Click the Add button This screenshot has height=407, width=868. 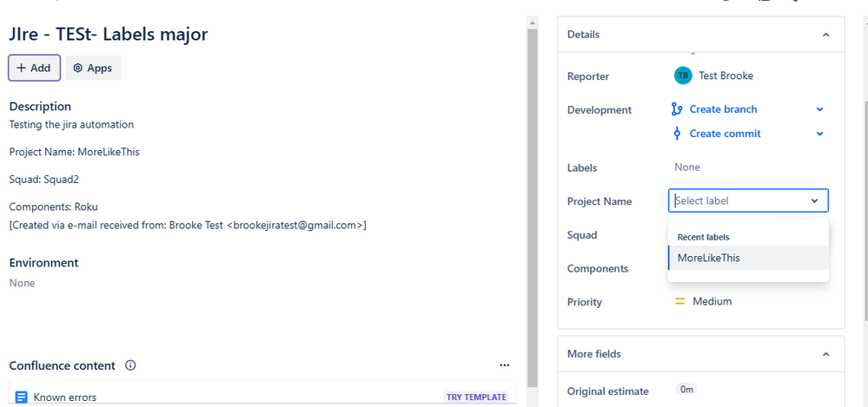35,68
